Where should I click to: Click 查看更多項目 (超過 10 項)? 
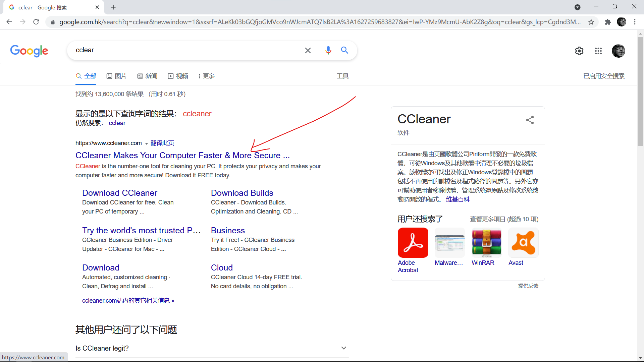[504, 219]
